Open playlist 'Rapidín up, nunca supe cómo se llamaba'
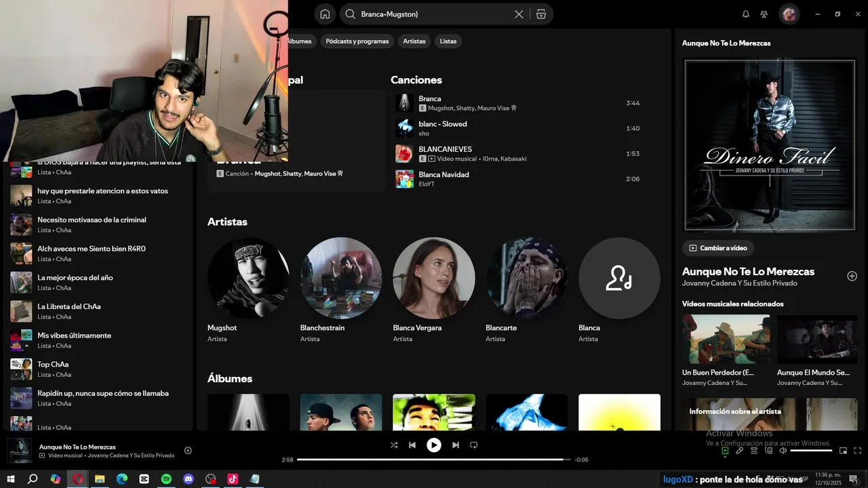The height and width of the screenshot is (488, 868). tap(98, 398)
